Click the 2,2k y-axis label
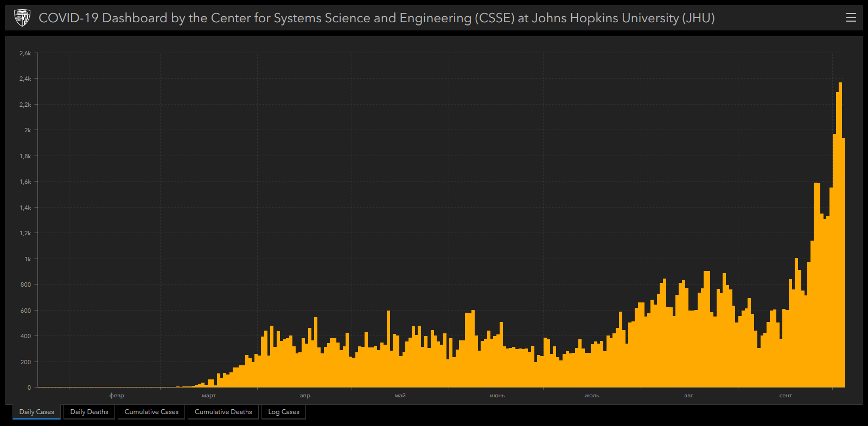This screenshot has width=868, height=426. (x=25, y=105)
